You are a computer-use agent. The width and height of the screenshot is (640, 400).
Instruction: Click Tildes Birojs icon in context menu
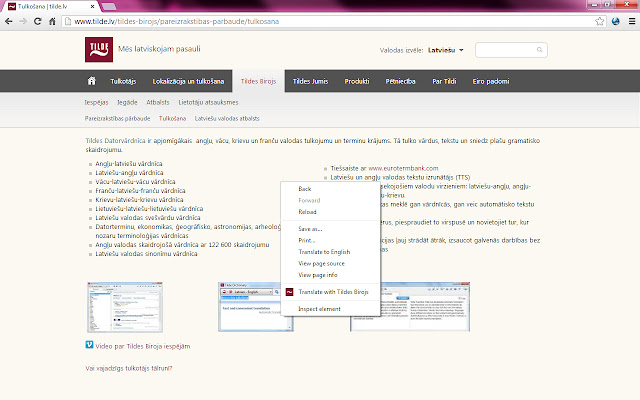point(289,292)
